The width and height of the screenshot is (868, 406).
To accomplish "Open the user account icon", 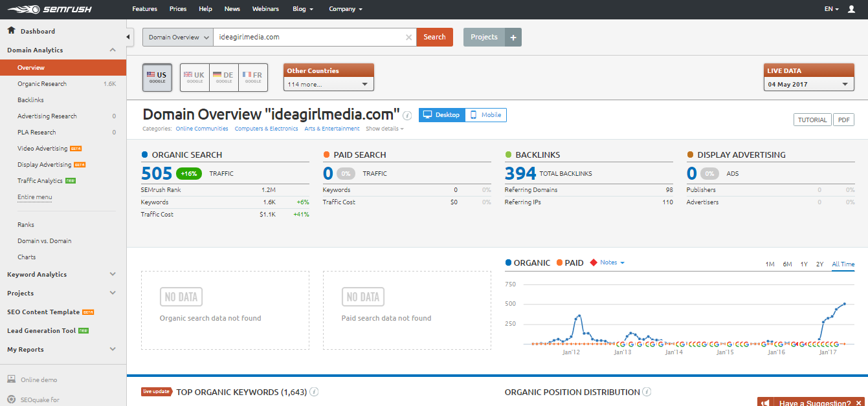I will 851,9.
